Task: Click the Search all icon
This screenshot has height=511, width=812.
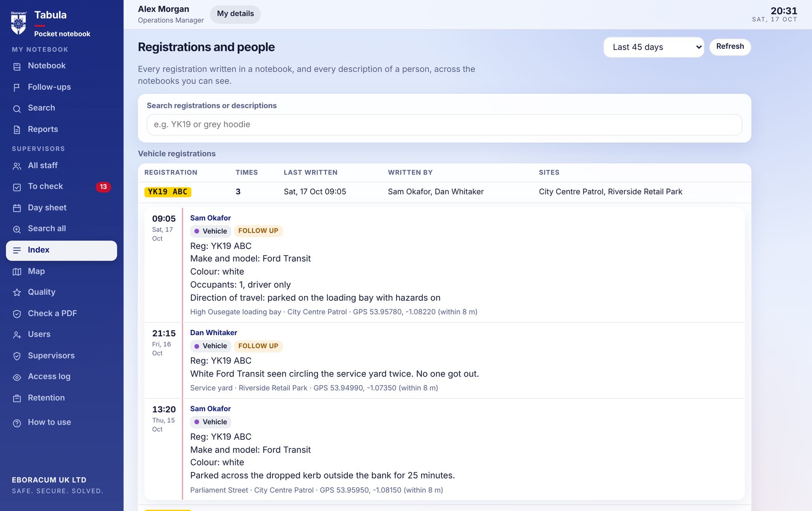Action: 17,229
